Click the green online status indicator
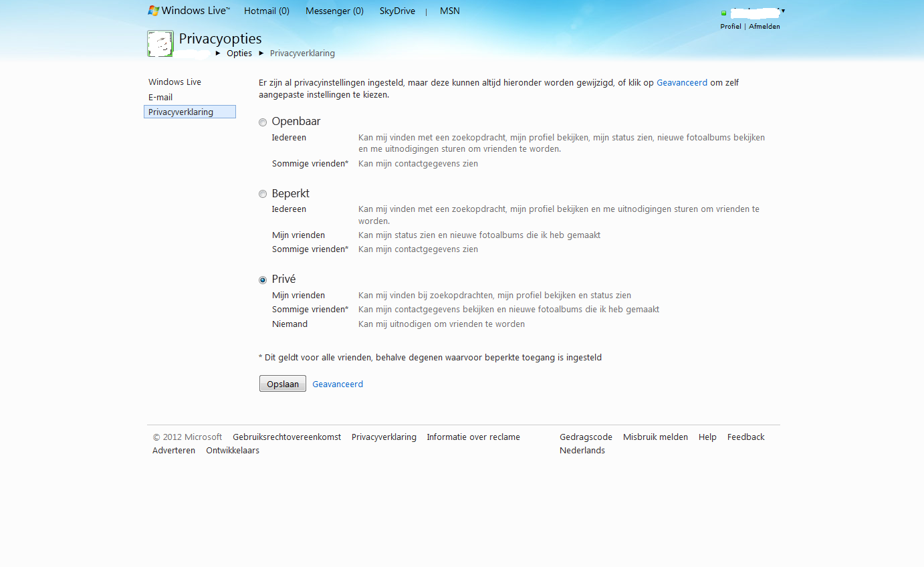 coord(723,13)
